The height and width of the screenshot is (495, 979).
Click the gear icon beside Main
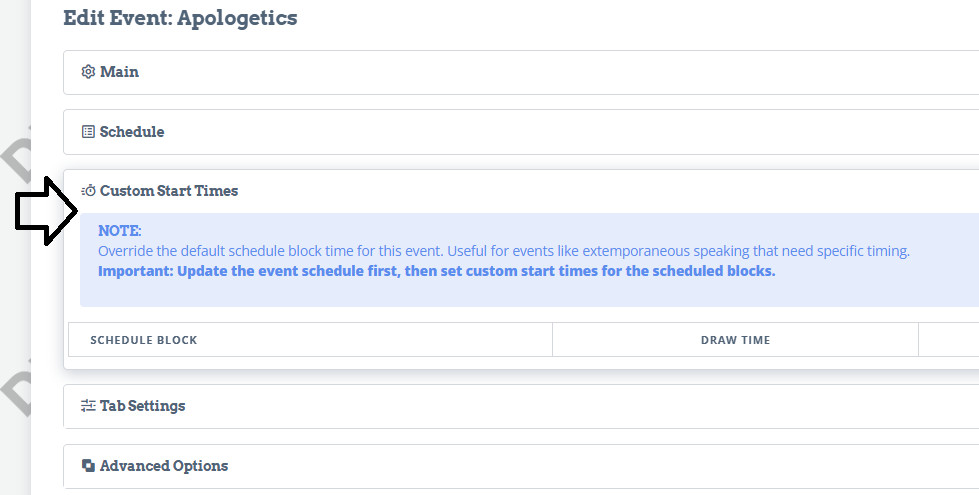click(88, 72)
